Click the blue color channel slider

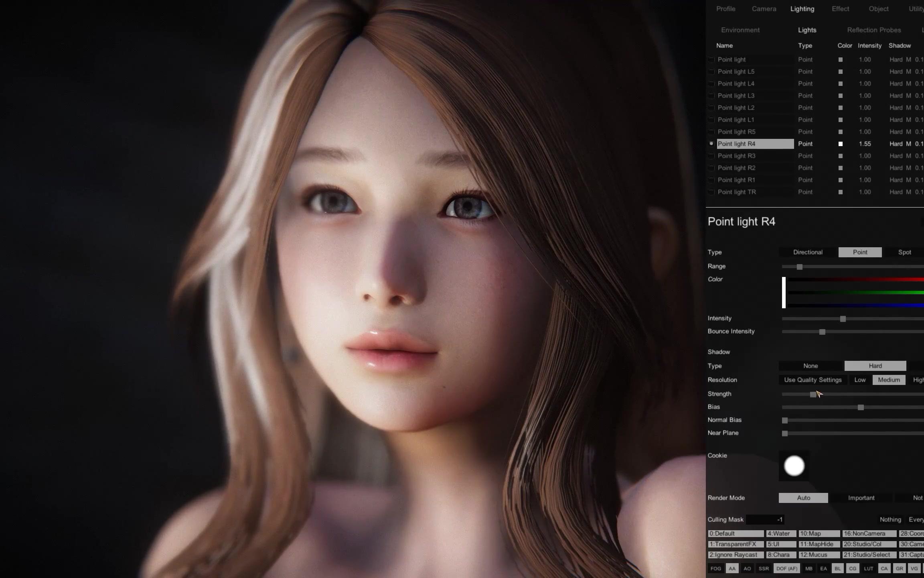(856, 306)
